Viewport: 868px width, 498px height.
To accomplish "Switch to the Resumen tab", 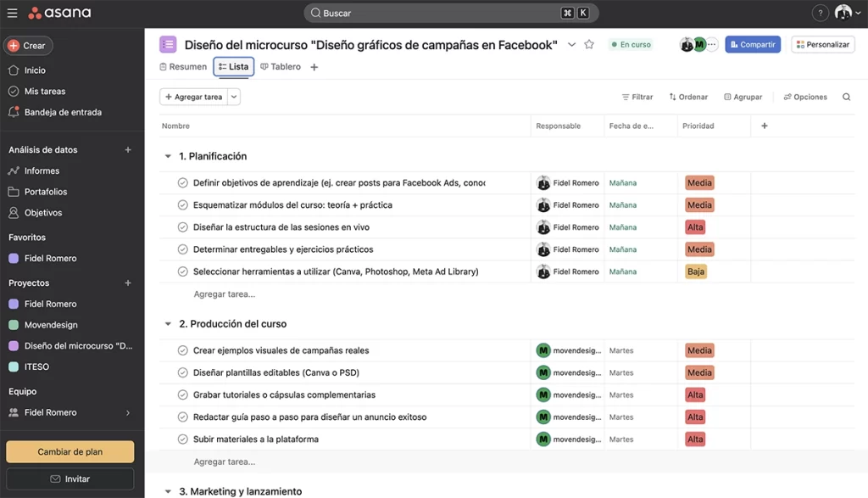I will click(183, 67).
